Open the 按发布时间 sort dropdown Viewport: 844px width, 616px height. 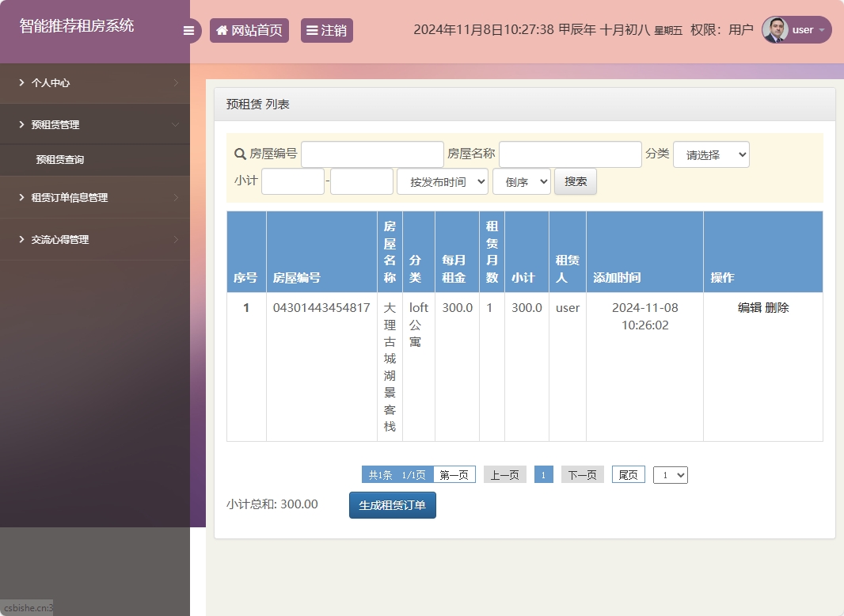(442, 181)
